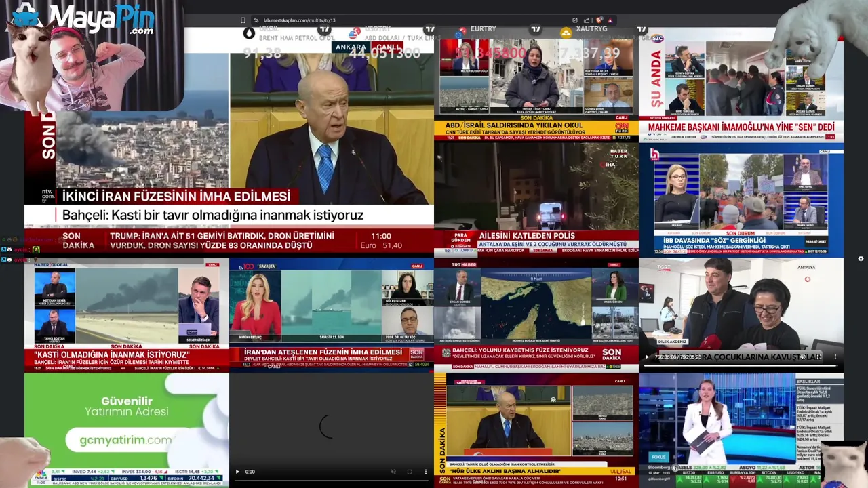Viewport: 868px width, 488px height.
Task: Seek on the loading 0:00 video progress bar
Action: pyautogui.click(x=331, y=481)
